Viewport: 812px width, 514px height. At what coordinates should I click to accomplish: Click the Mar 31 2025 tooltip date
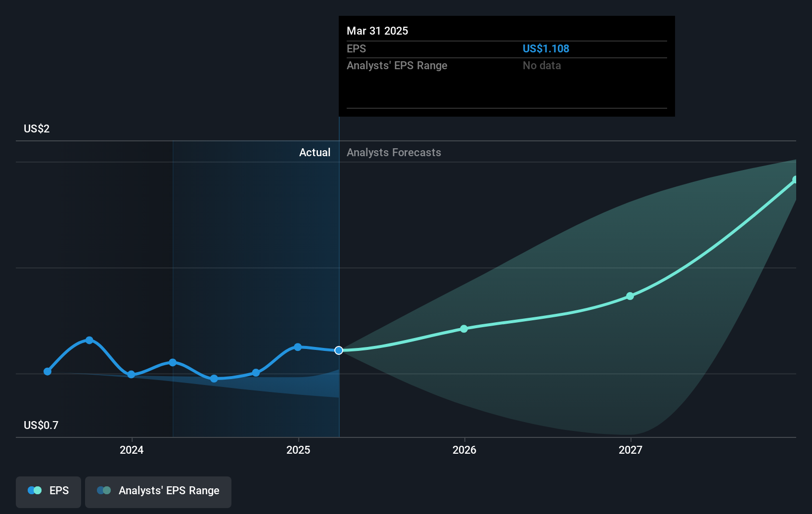(377, 31)
